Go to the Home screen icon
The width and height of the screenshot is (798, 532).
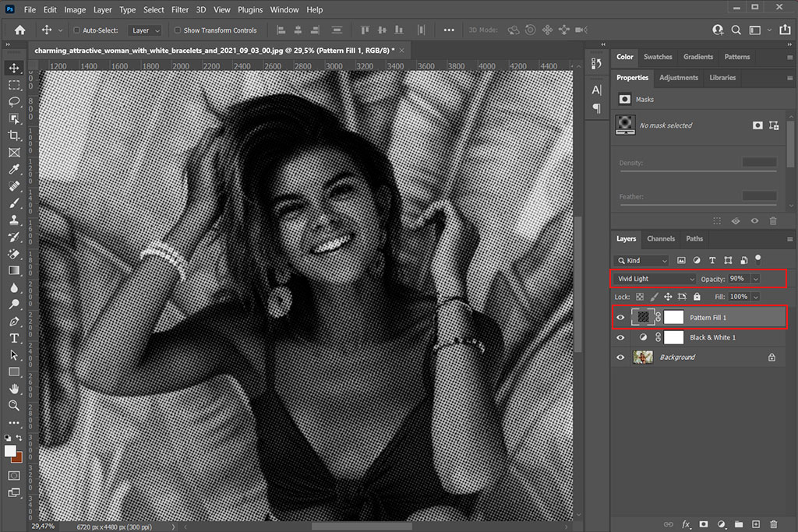[19, 30]
